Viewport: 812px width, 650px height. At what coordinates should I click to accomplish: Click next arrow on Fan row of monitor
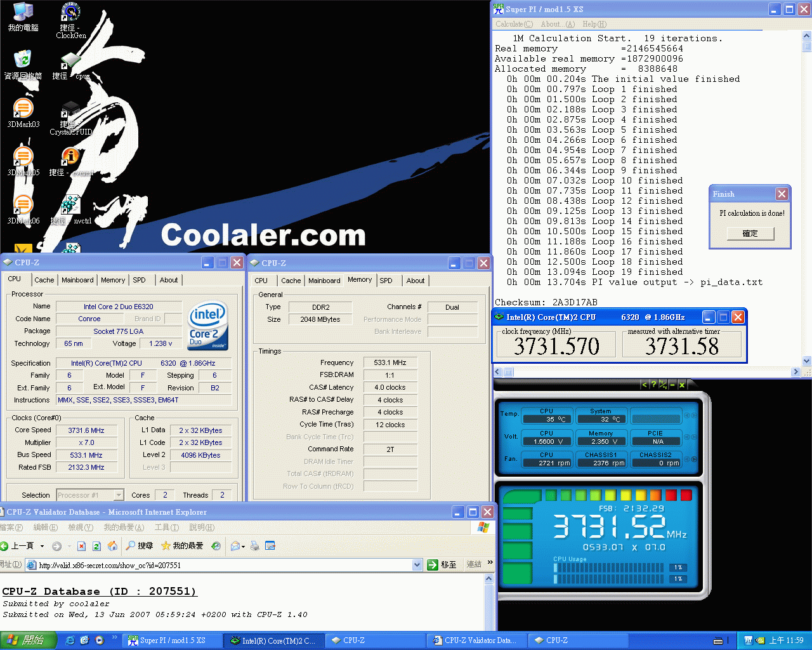tap(693, 459)
